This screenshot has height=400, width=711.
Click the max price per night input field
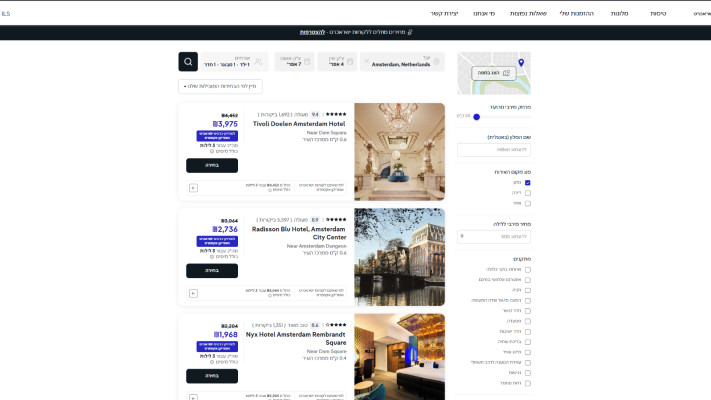click(494, 237)
